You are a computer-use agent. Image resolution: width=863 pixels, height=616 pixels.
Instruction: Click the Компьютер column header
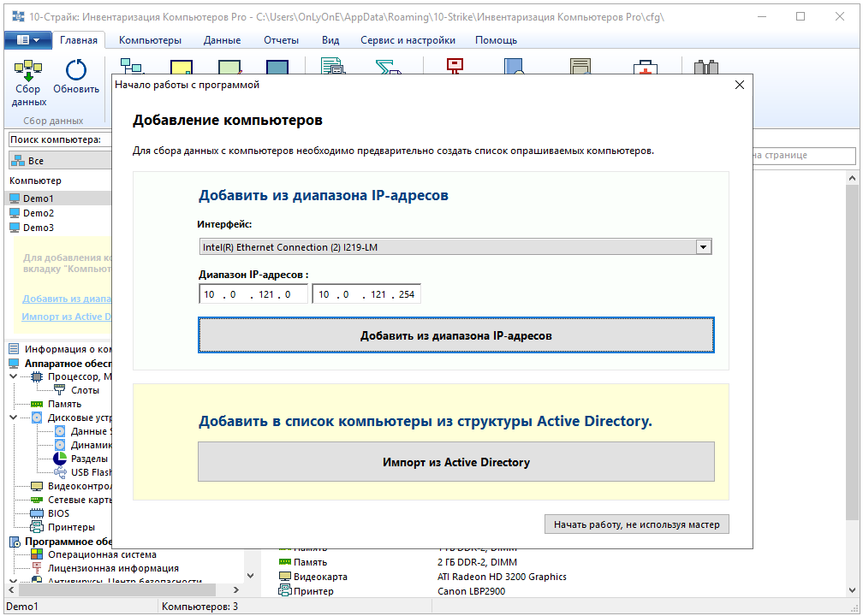[x=35, y=181]
